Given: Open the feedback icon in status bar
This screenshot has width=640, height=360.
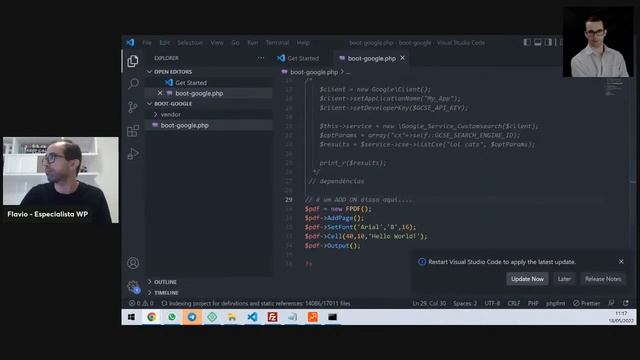Looking at the screenshot, I should 611,303.
